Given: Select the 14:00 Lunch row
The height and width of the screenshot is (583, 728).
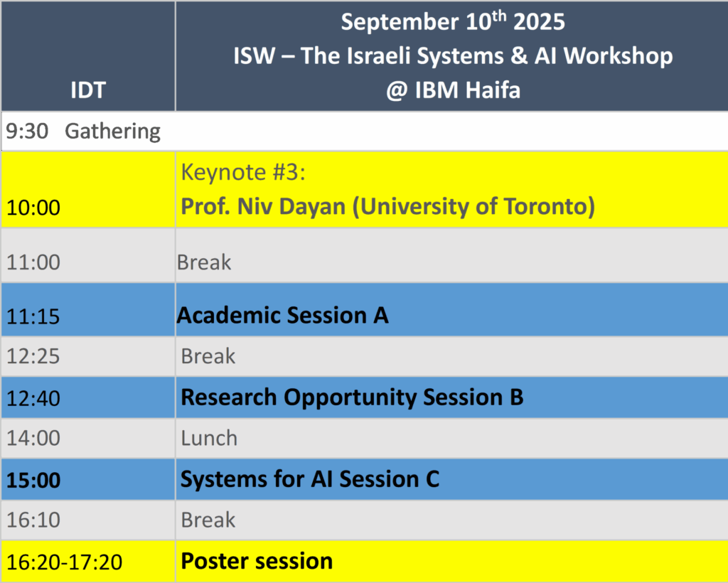Looking at the screenshot, I should pyautogui.click(x=365, y=438).
